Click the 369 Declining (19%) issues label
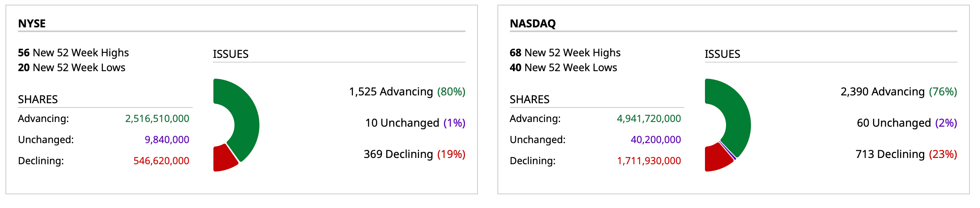The image size is (980, 208). pos(414,154)
